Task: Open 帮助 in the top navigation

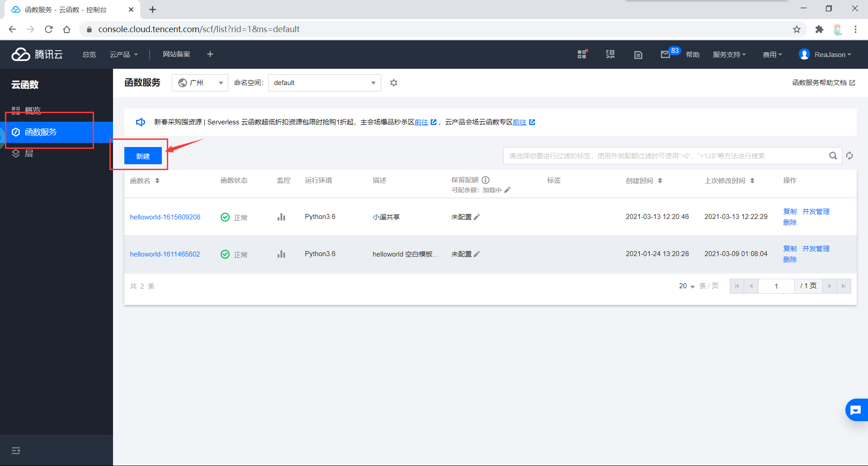Action: 693,54
